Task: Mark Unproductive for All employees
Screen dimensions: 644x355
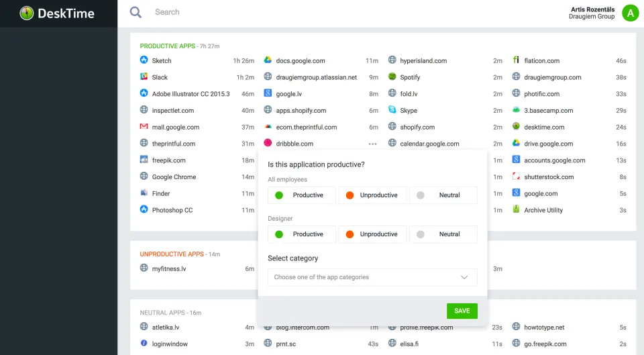Action: [372, 195]
